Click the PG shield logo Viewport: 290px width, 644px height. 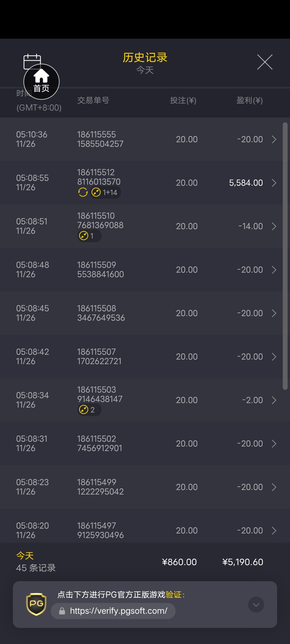click(36, 604)
